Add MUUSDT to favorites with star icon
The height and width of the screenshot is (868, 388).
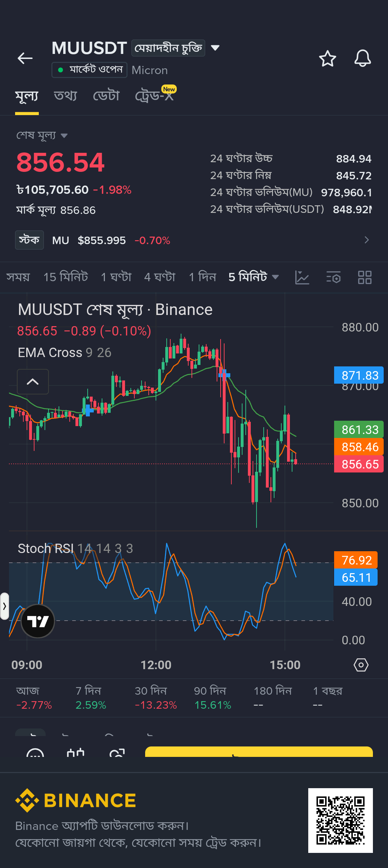point(327,59)
